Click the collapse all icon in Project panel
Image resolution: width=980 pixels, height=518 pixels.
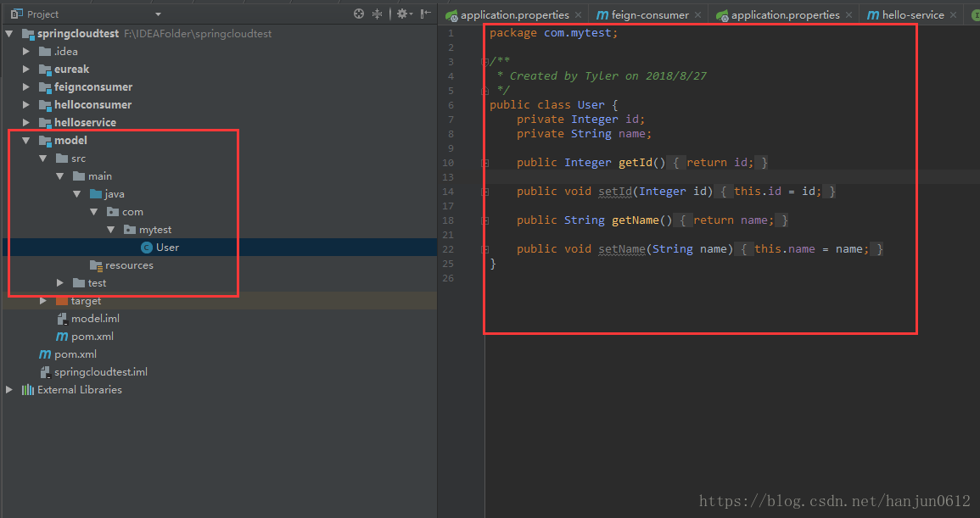click(x=378, y=14)
